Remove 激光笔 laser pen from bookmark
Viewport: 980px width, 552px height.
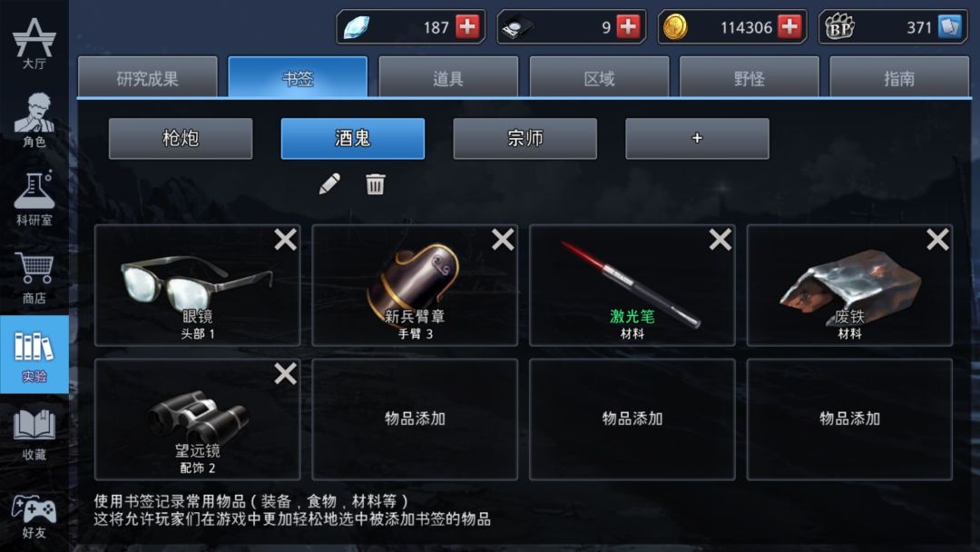[720, 240]
